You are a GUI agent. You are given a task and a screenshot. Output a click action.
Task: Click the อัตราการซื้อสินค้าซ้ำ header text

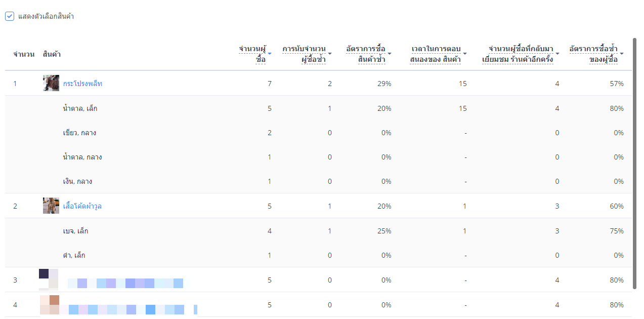366,54
